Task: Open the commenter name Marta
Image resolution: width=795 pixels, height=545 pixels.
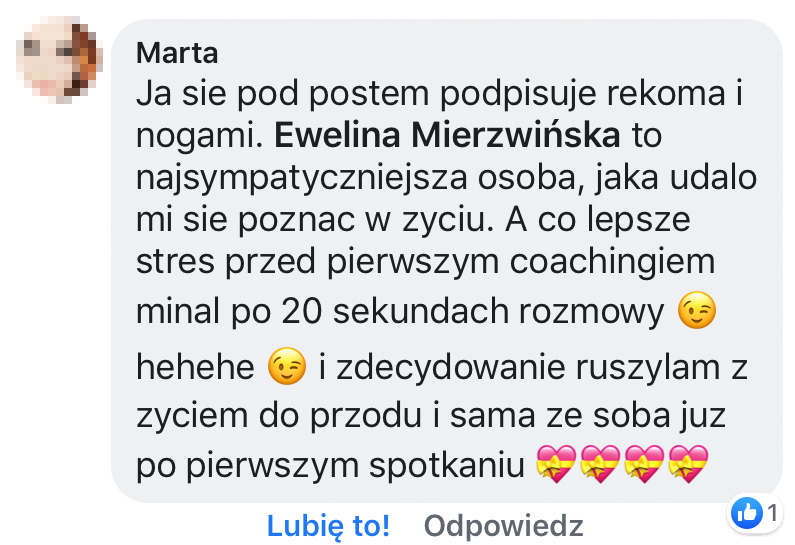Action: [177, 53]
